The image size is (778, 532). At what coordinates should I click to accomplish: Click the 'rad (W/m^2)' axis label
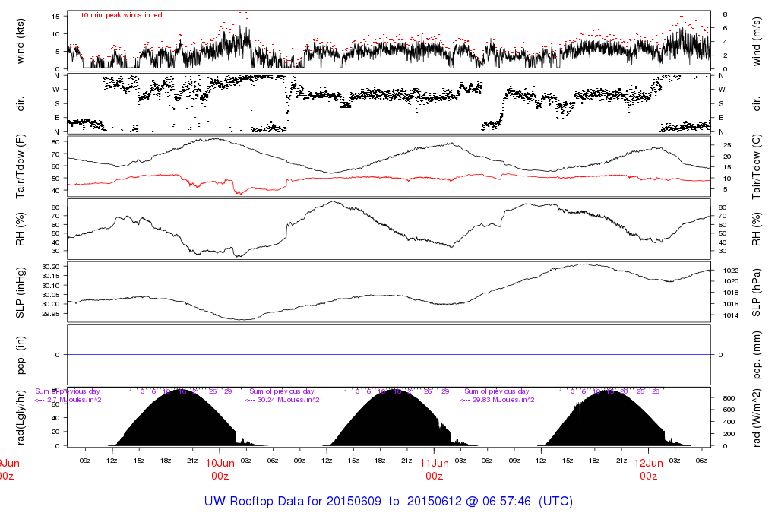tap(757, 417)
